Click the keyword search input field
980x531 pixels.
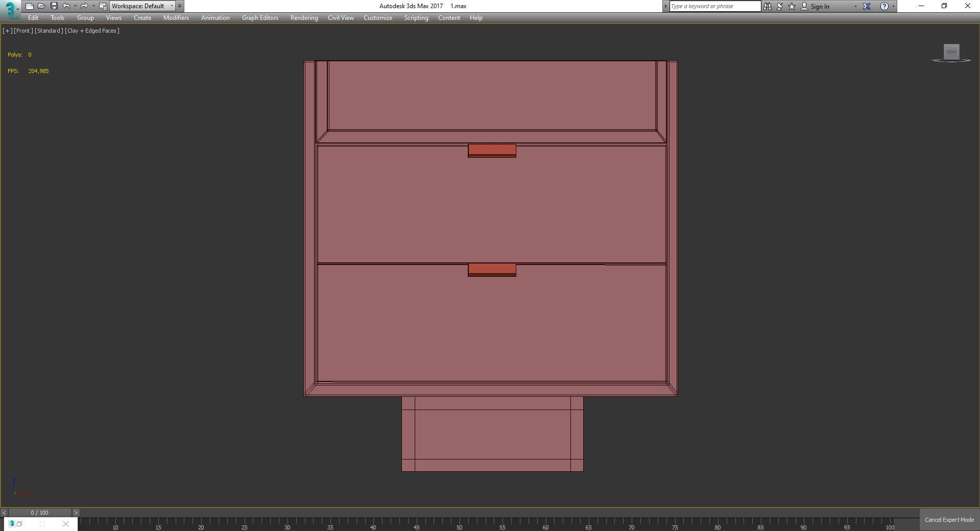coord(715,6)
